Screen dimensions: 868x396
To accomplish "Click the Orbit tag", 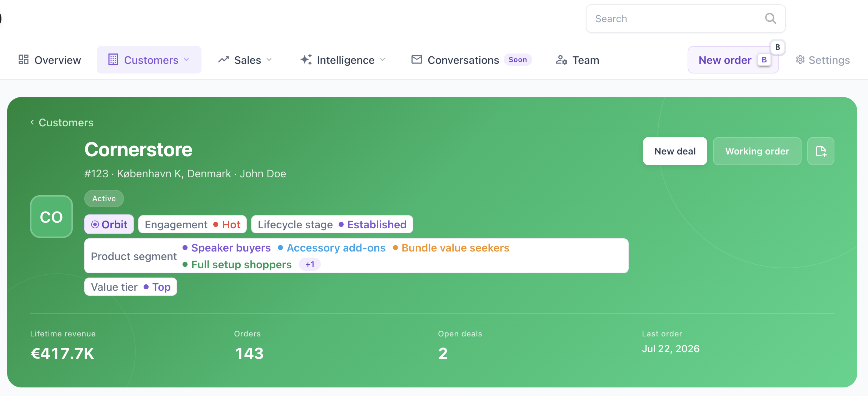I will point(109,224).
